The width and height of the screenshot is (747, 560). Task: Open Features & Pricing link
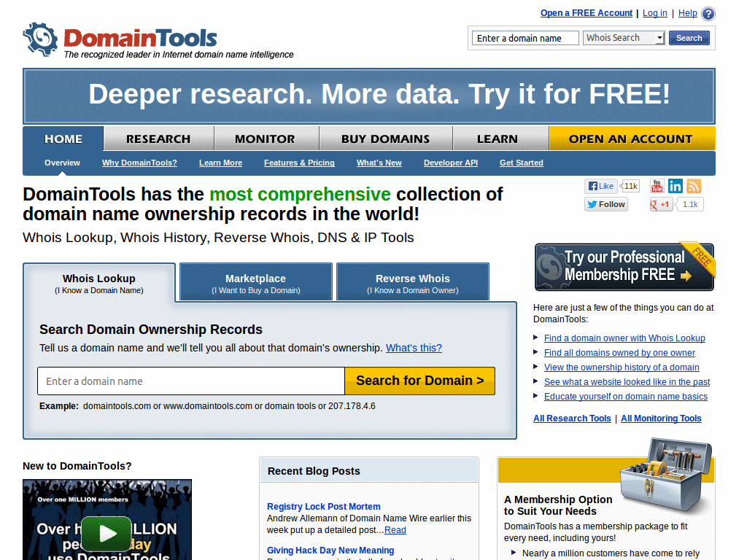(299, 163)
